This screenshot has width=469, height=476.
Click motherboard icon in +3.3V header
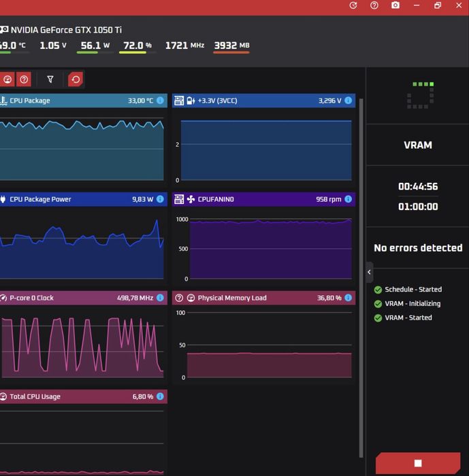[179, 101]
